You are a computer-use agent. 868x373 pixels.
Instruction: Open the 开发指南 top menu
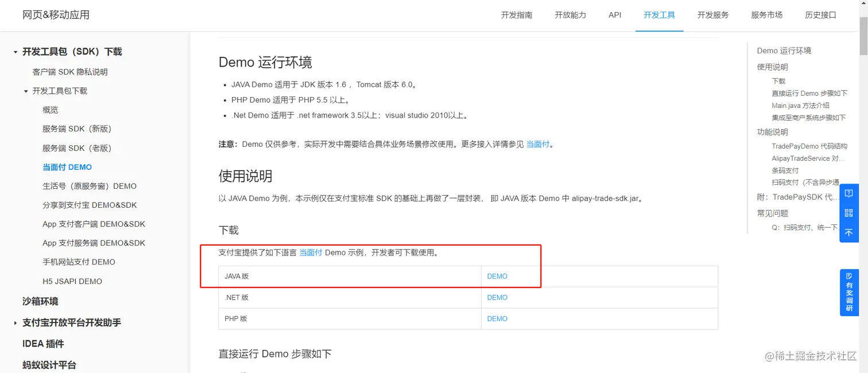pos(517,15)
